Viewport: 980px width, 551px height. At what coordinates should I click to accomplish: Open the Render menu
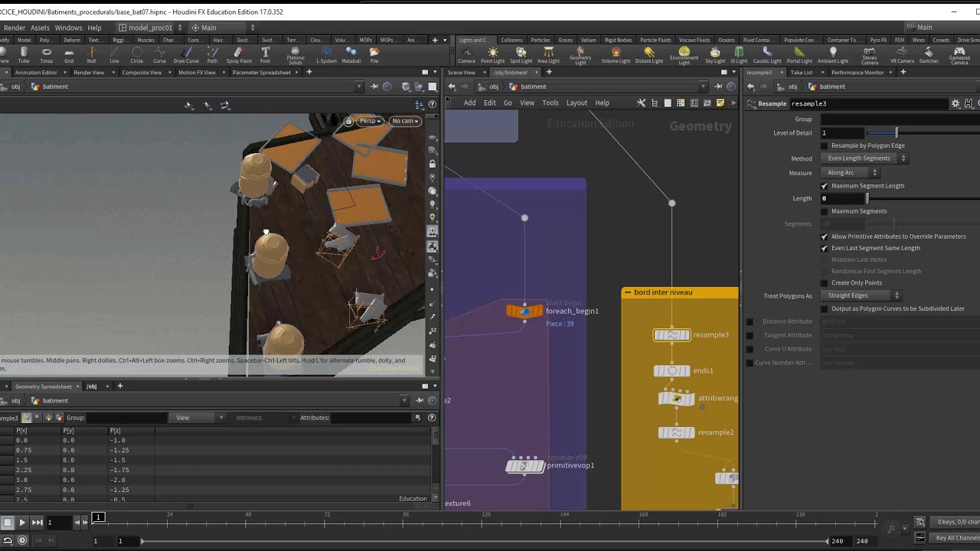point(15,28)
